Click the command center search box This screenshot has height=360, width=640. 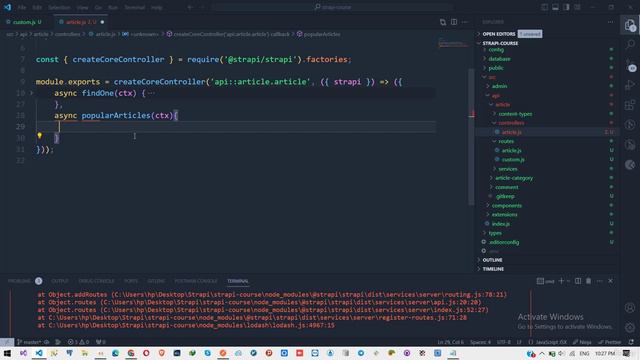coord(333,7)
